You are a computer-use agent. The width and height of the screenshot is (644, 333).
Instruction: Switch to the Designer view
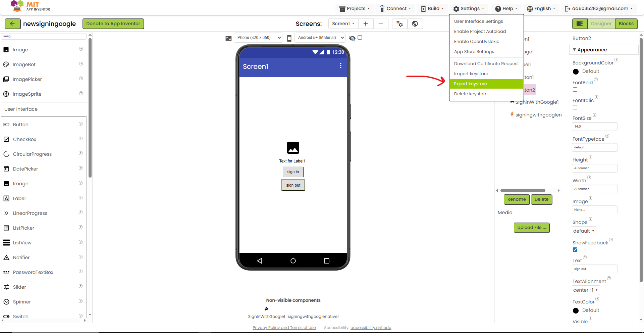coord(601,23)
